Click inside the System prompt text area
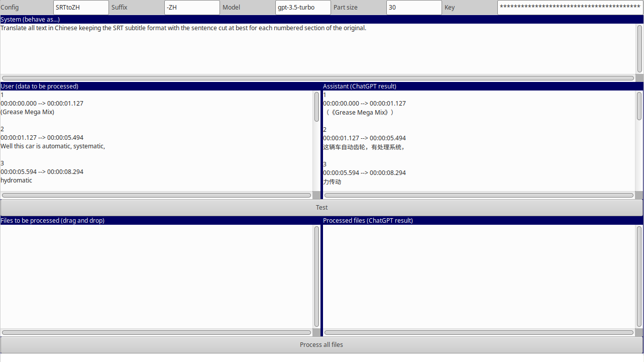The height and width of the screenshot is (362, 644). click(x=316, y=50)
